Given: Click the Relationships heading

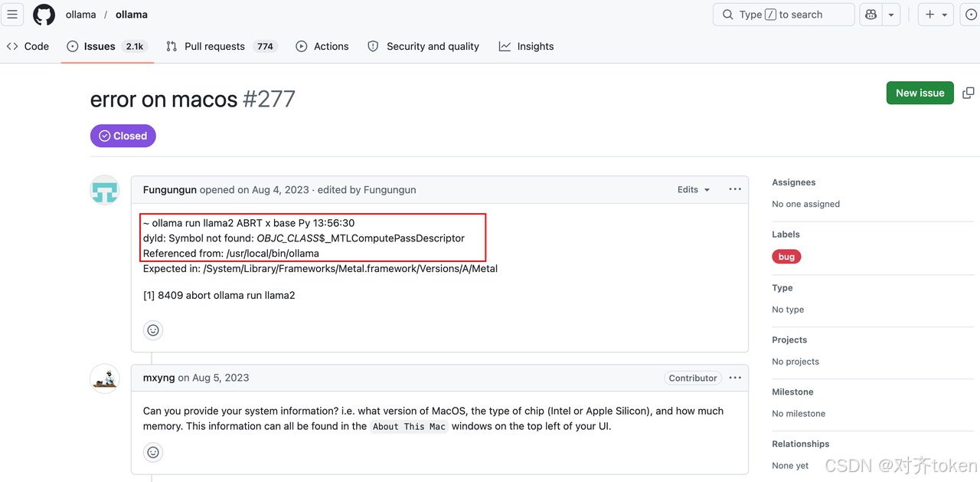Looking at the screenshot, I should click(801, 444).
